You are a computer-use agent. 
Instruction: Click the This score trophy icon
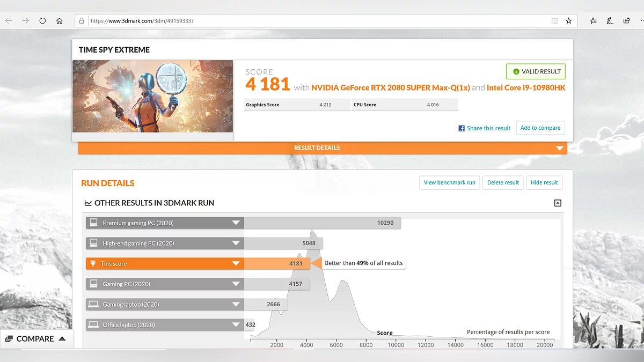pos(93,263)
